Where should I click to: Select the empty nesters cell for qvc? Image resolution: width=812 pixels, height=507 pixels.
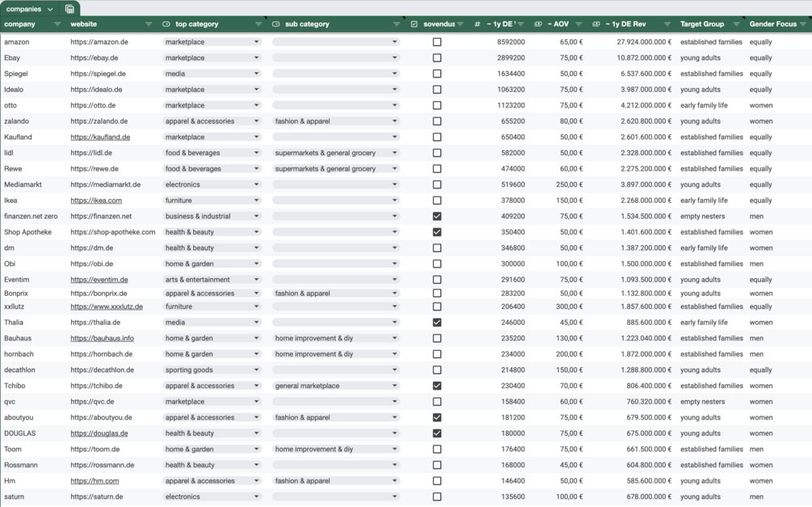[x=703, y=402]
